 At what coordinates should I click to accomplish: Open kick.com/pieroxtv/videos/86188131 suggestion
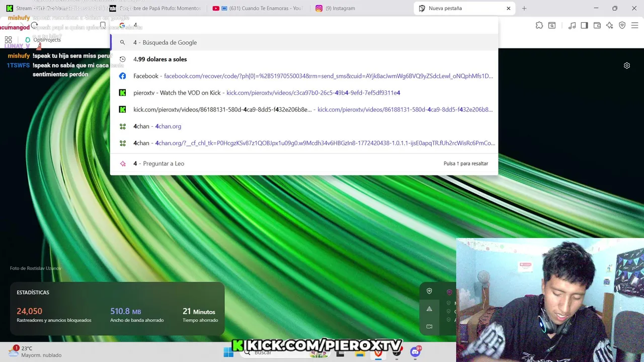[x=304, y=110]
